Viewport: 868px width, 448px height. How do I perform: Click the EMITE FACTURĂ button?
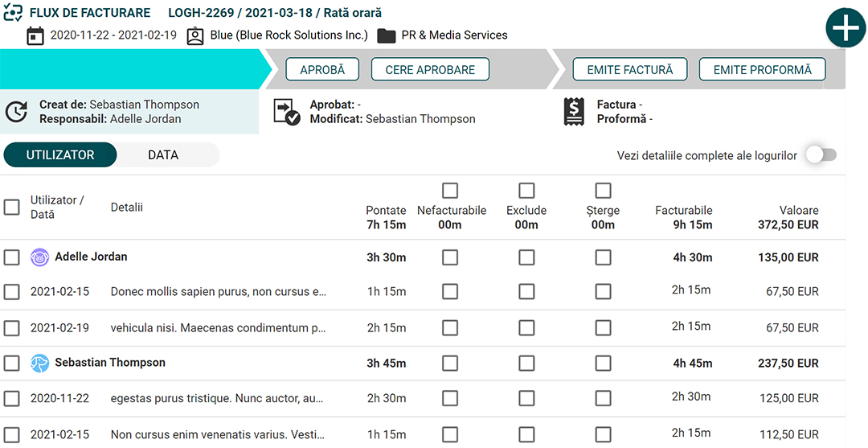(630, 69)
